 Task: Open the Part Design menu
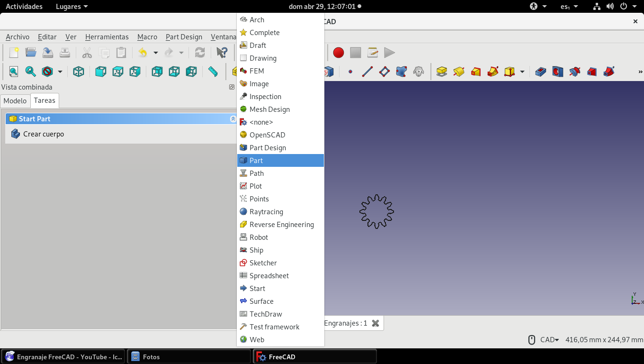point(184,37)
